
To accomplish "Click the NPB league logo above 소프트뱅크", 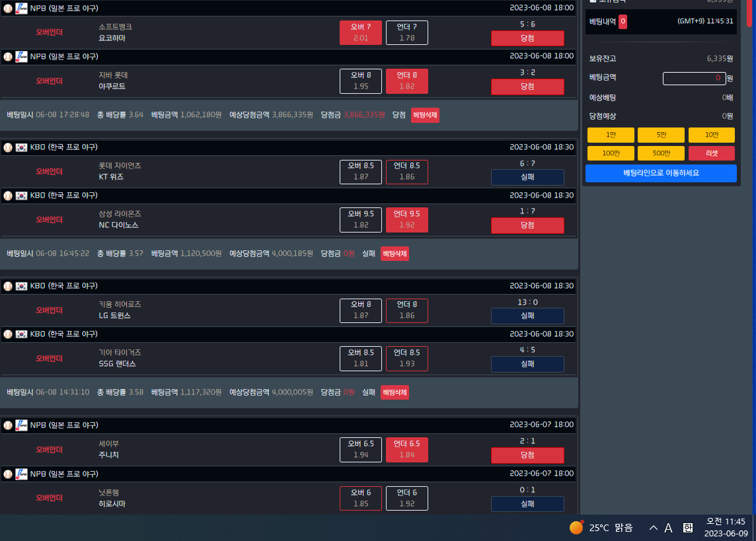I will [x=21, y=9].
